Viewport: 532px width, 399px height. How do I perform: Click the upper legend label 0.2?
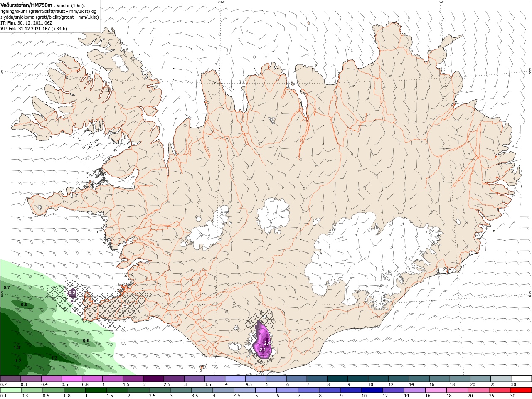[x=3, y=384]
